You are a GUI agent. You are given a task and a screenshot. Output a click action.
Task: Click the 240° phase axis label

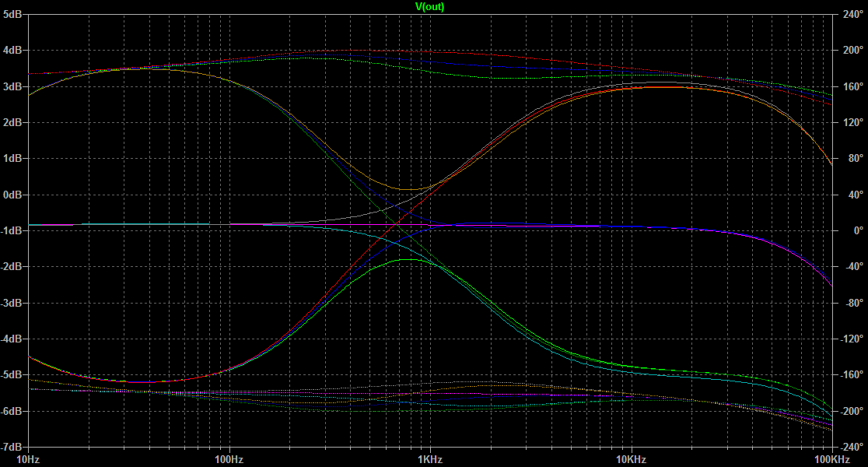pos(853,14)
